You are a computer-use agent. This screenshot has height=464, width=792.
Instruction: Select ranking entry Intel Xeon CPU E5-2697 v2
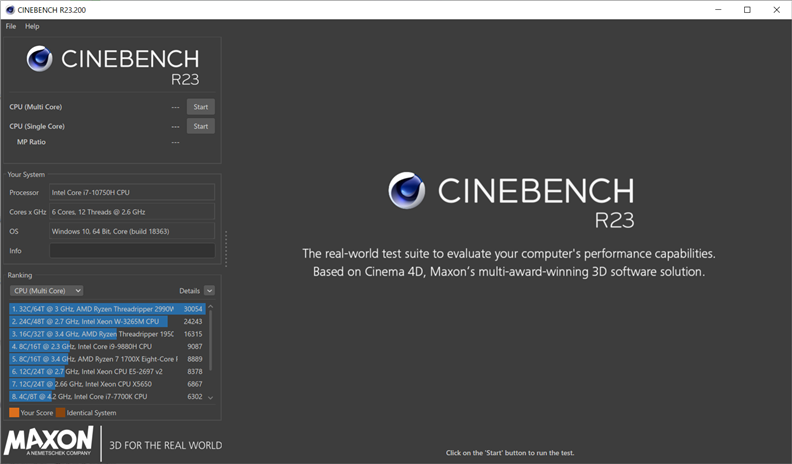107,372
